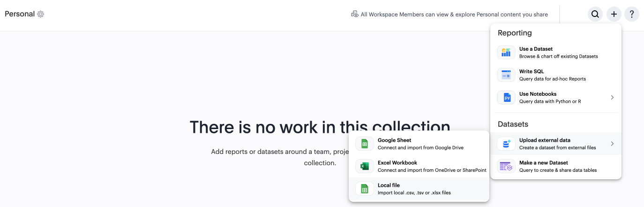This screenshot has width=644, height=207.
Task: Click the search magnifier icon
Action: pos(595,14)
